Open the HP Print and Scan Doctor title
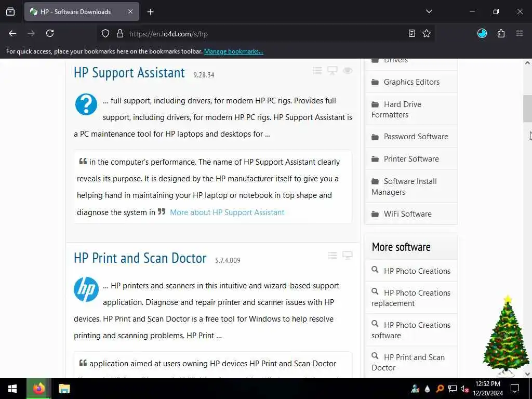Image resolution: width=532 pixels, height=399 pixels. pyautogui.click(x=140, y=258)
